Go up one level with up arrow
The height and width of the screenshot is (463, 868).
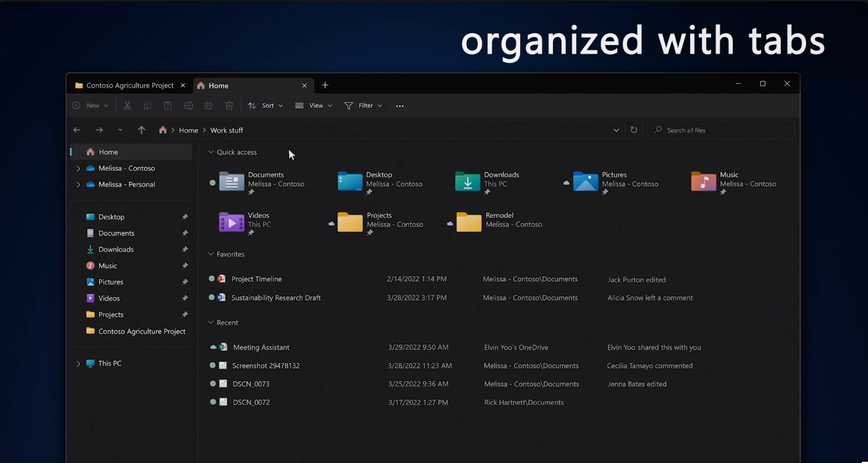[x=141, y=130]
